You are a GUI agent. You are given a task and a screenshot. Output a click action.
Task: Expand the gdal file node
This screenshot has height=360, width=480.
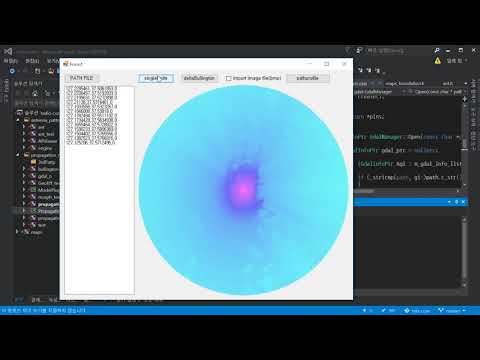click(x=24, y=176)
